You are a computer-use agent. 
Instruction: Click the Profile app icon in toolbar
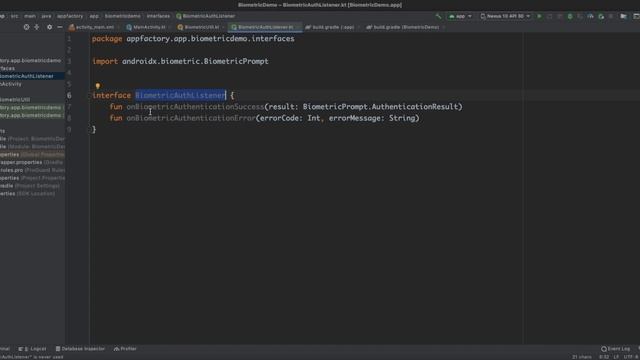590,16
